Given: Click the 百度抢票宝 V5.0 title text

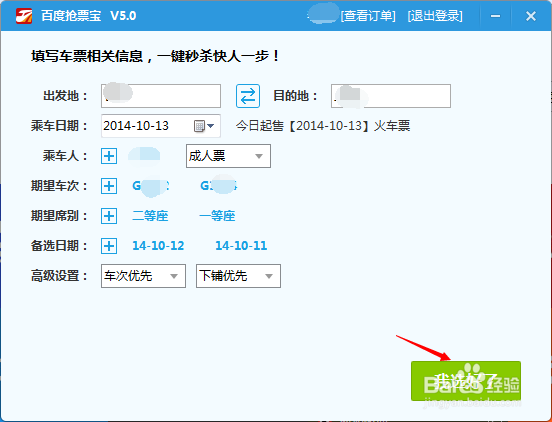Looking at the screenshot, I should (x=88, y=16).
